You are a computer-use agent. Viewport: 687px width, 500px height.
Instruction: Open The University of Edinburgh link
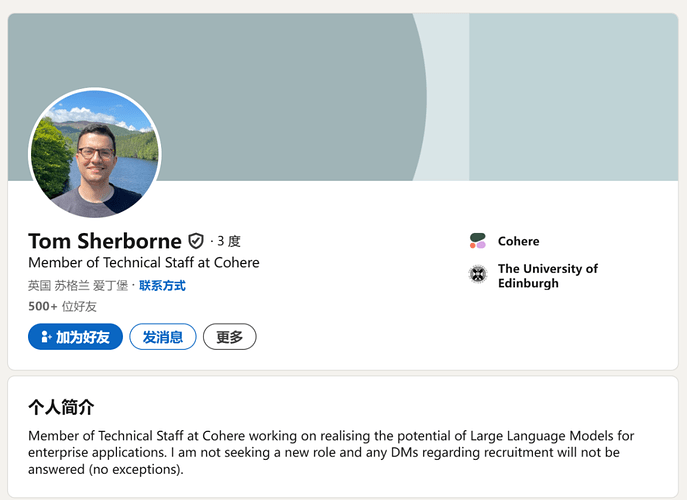[x=548, y=276]
